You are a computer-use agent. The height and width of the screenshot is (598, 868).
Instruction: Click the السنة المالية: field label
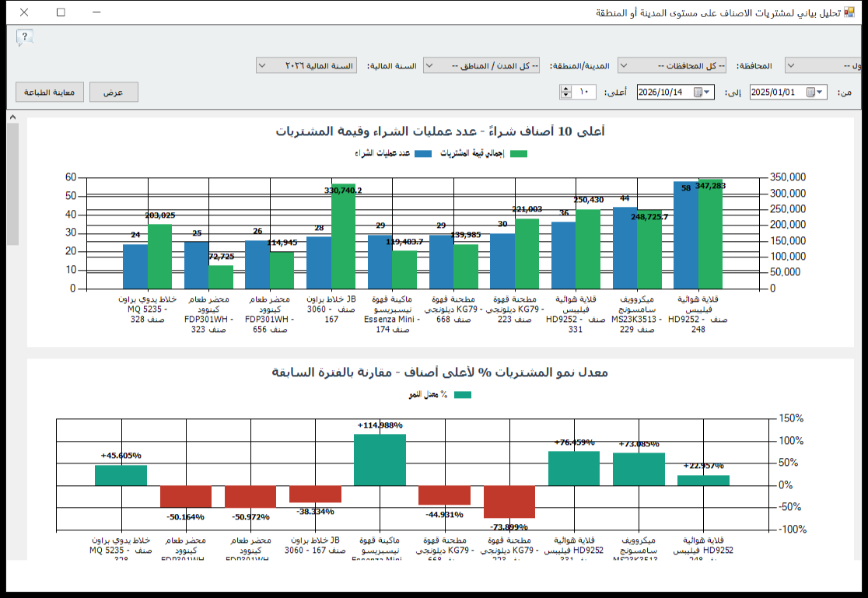tap(391, 66)
